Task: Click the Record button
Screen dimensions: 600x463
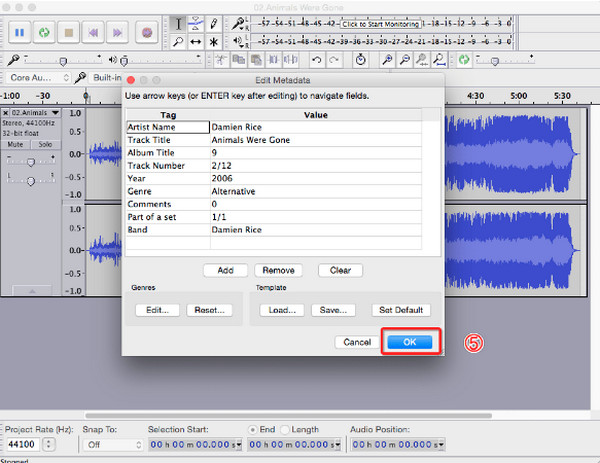Action: 147,33
